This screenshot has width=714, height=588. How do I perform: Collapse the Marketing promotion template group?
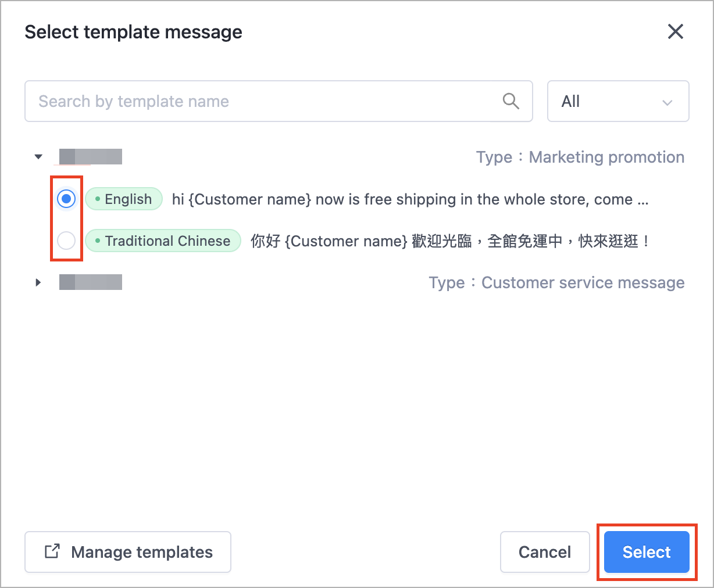[38, 157]
